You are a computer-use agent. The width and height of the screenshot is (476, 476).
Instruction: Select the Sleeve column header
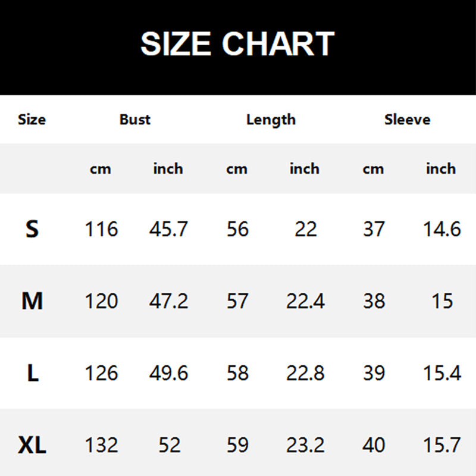click(407, 120)
